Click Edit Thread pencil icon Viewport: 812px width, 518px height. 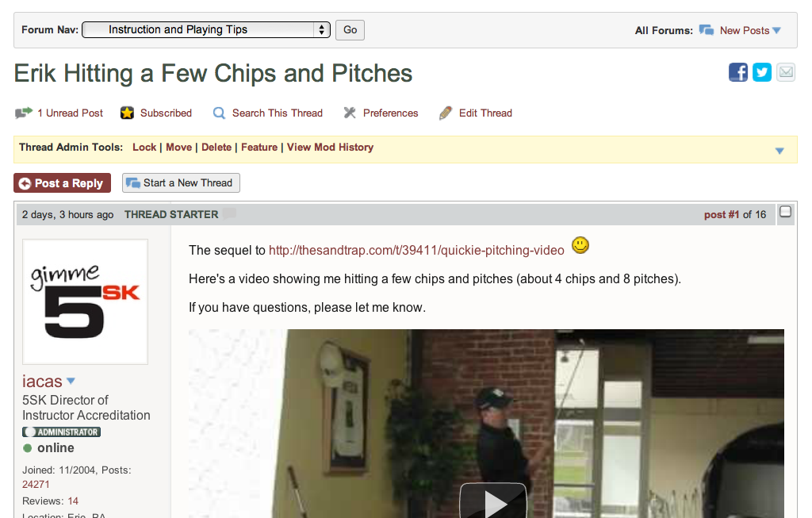click(x=446, y=113)
